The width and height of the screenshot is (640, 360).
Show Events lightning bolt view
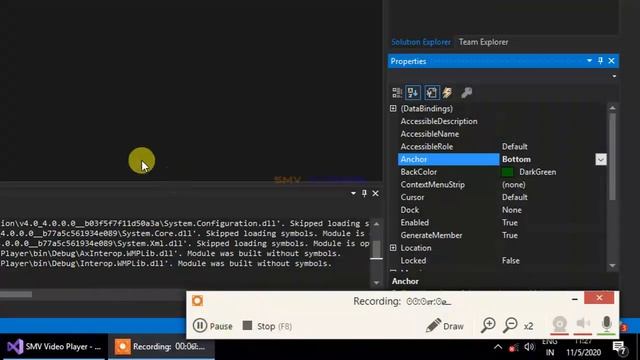pyautogui.click(x=448, y=93)
